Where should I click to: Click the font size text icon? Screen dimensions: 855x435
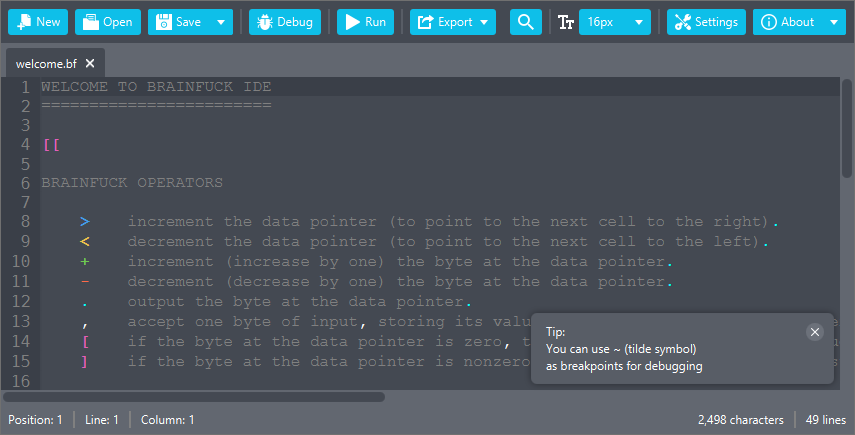566,22
